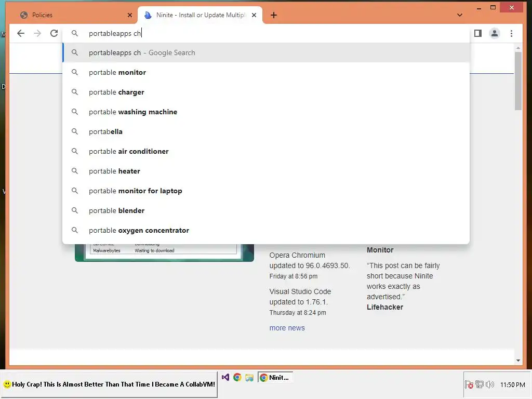The height and width of the screenshot is (399, 532).
Task: Click the 'Holy Crap!' start button
Action: (x=109, y=384)
